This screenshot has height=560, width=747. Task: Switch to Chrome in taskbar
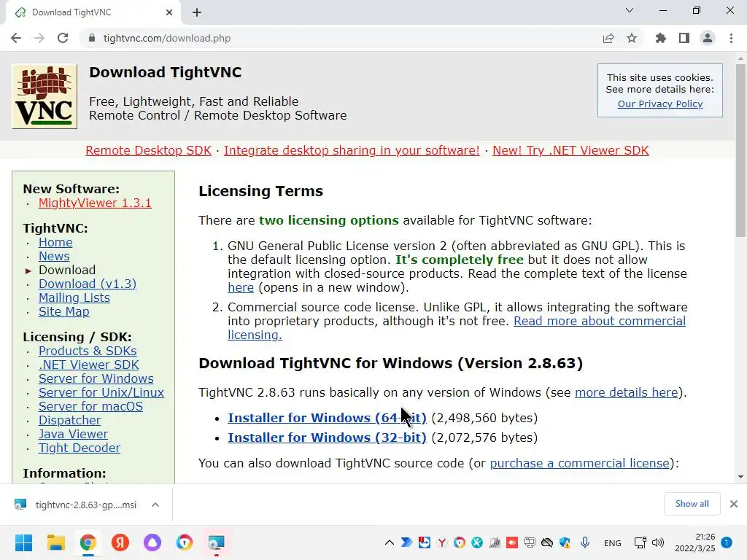[x=88, y=542]
